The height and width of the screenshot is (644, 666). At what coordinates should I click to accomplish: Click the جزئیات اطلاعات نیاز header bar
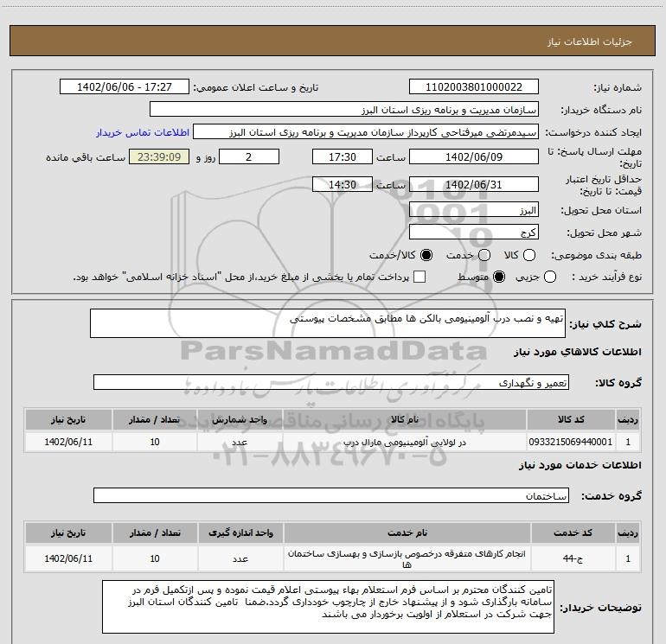coord(333,41)
